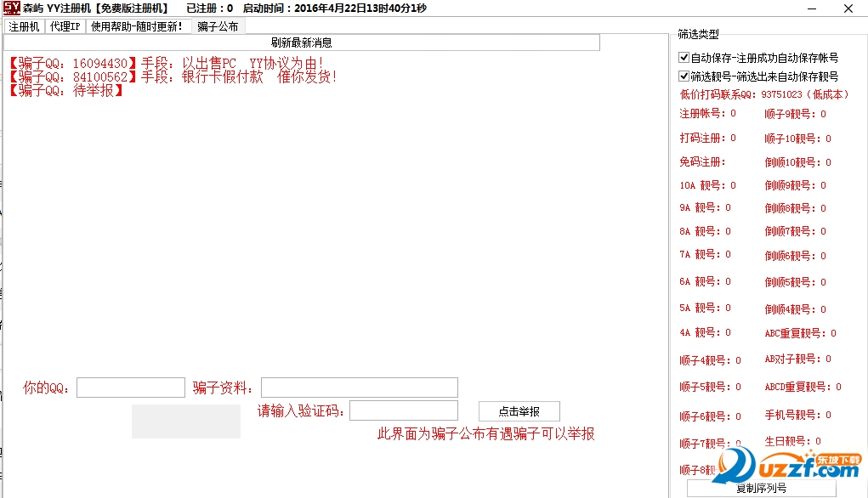
Task: Click the 此界面为骗子公布 notice text
Action: coord(486,433)
